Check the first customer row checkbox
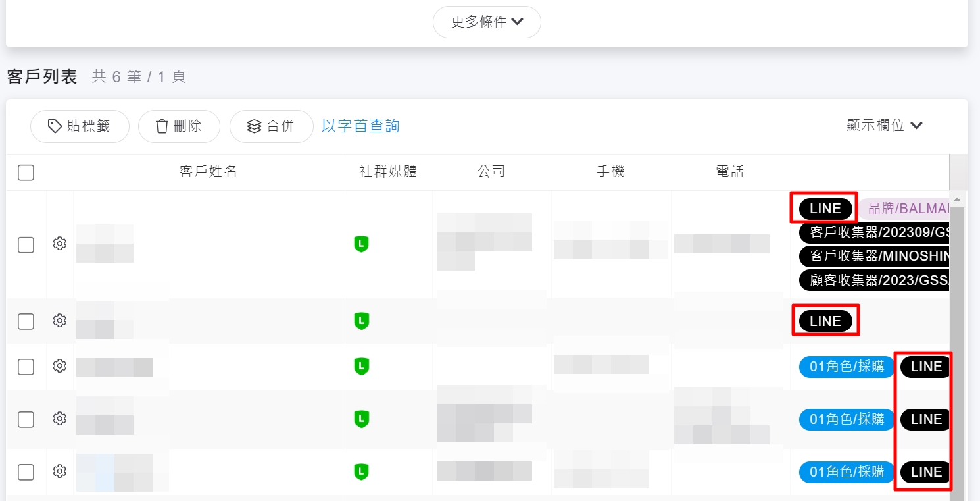This screenshot has height=501, width=980. 26,245
